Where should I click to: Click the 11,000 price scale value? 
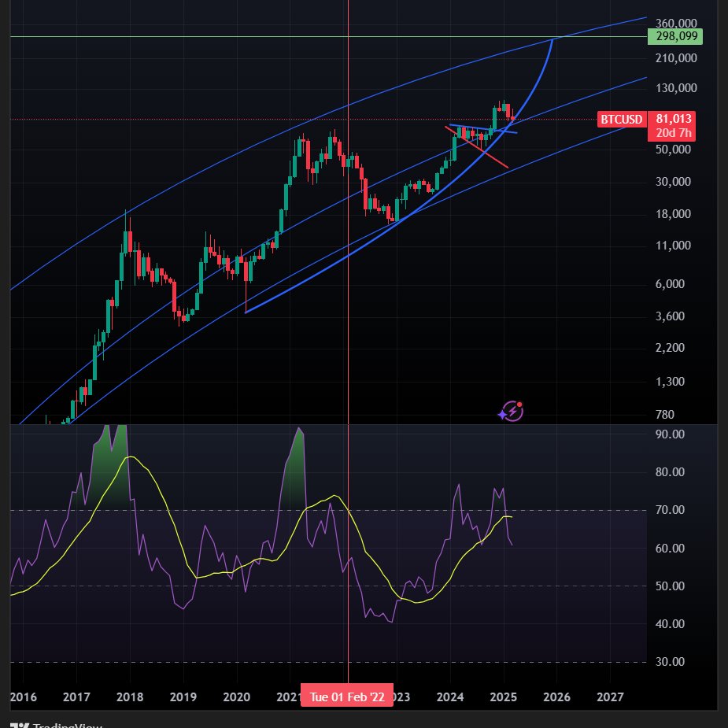(x=673, y=245)
